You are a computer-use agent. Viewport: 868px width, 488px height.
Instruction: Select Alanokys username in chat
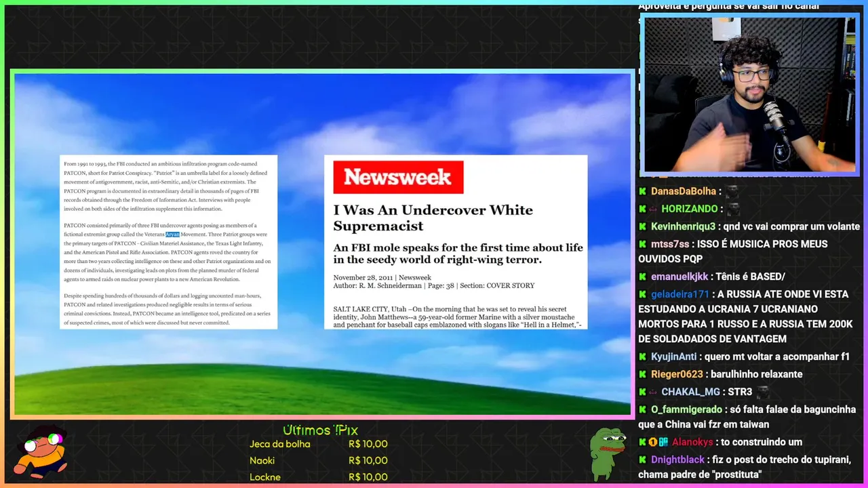692,442
